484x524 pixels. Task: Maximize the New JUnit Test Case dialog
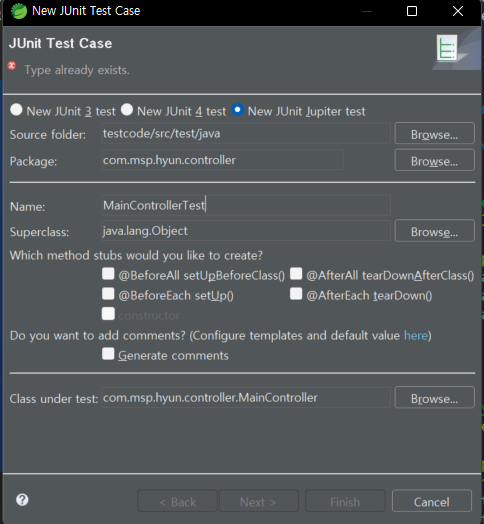coord(411,11)
